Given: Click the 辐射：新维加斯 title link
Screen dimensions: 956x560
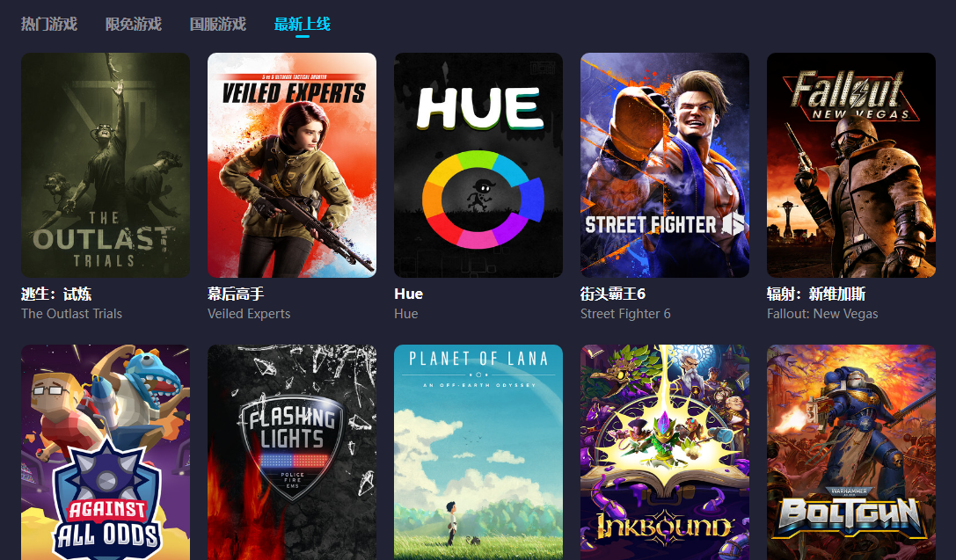Looking at the screenshot, I should point(816,295).
